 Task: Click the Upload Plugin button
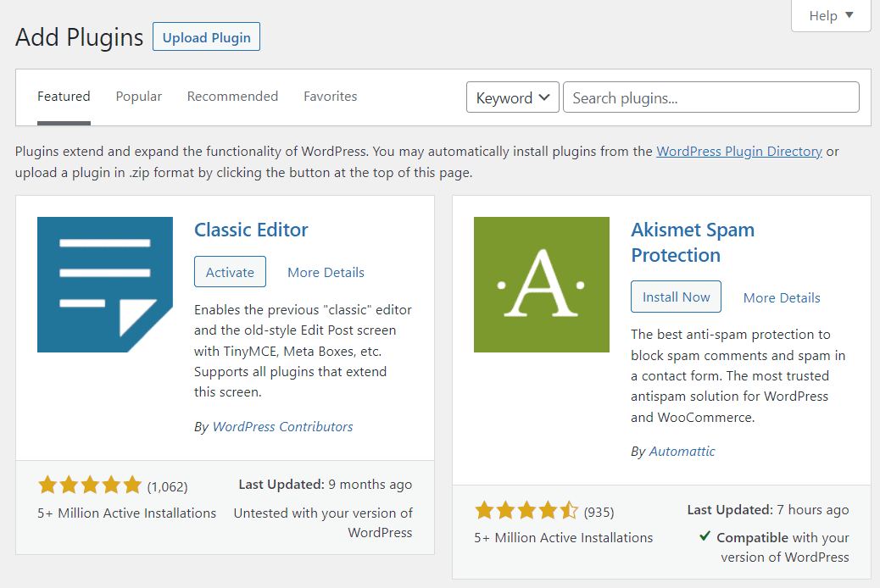206,36
